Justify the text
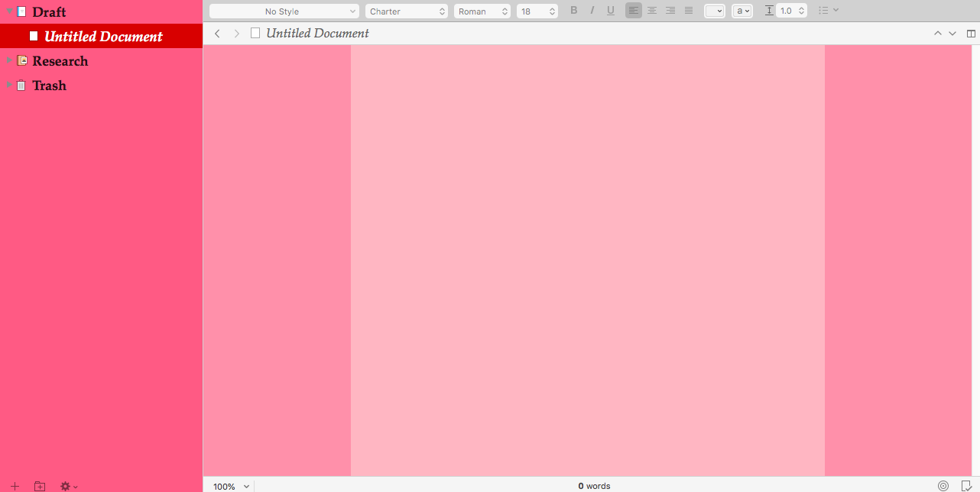Screen dimensions: 980x492 tap(689, 11)
